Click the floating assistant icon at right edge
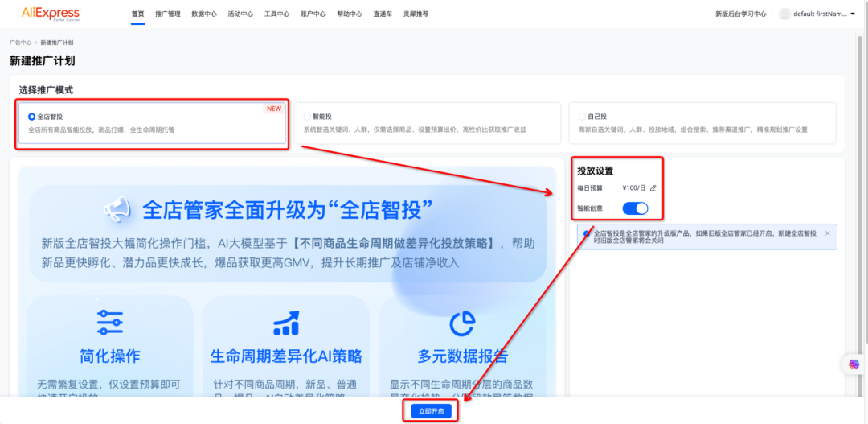 click(854, 364)
